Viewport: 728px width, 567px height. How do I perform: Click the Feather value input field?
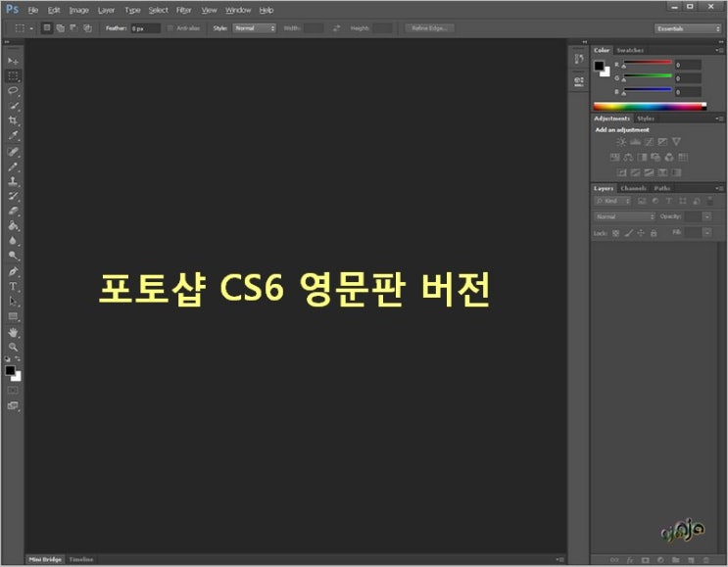pos(145,28)
